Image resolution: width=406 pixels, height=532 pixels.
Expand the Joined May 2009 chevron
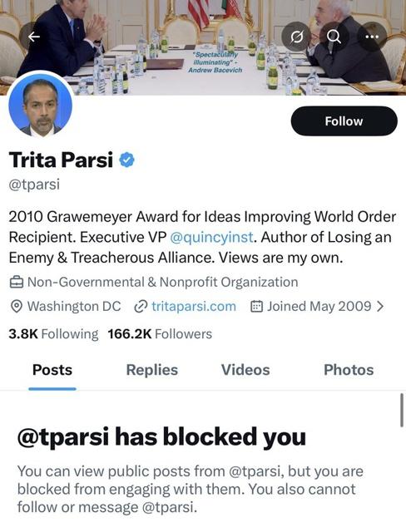pos(380,307)
